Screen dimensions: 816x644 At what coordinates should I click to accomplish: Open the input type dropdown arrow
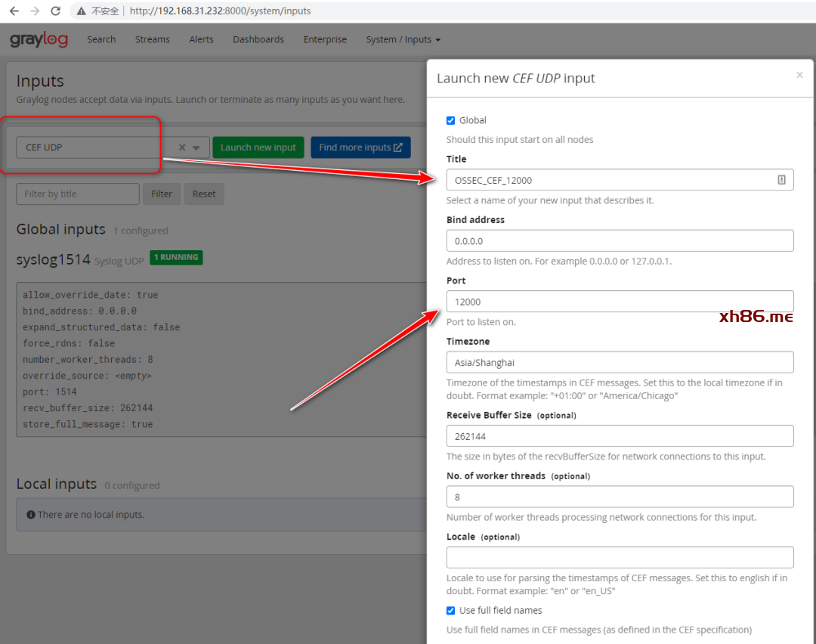pos(196,148)
